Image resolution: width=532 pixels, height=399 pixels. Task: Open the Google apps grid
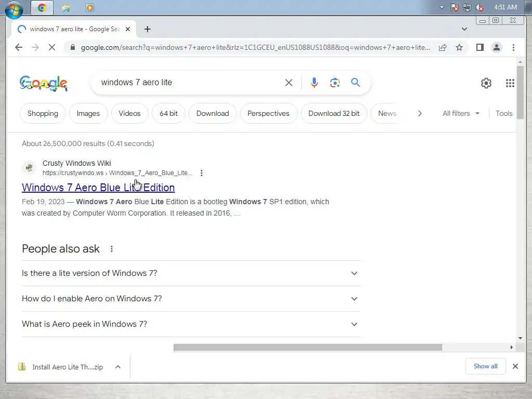point(510,83)
